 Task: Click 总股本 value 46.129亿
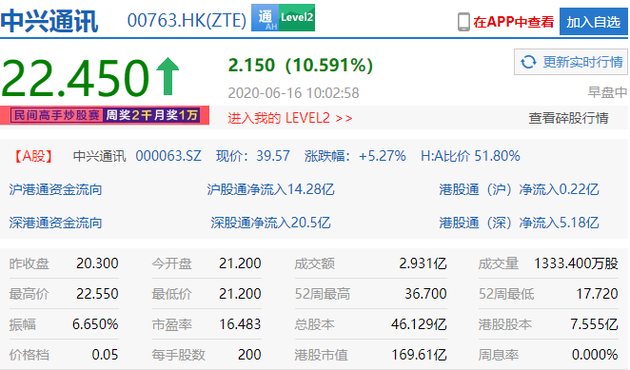pos(419,324)
